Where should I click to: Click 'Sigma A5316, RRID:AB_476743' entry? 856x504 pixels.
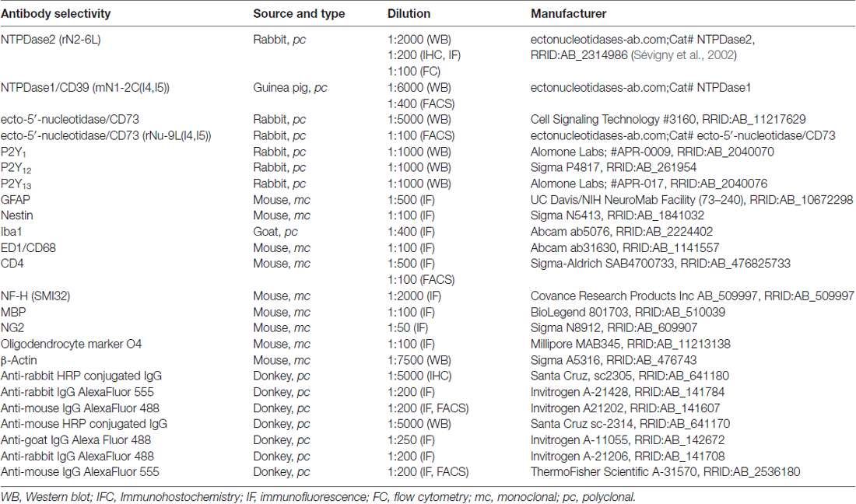point(614,360)
